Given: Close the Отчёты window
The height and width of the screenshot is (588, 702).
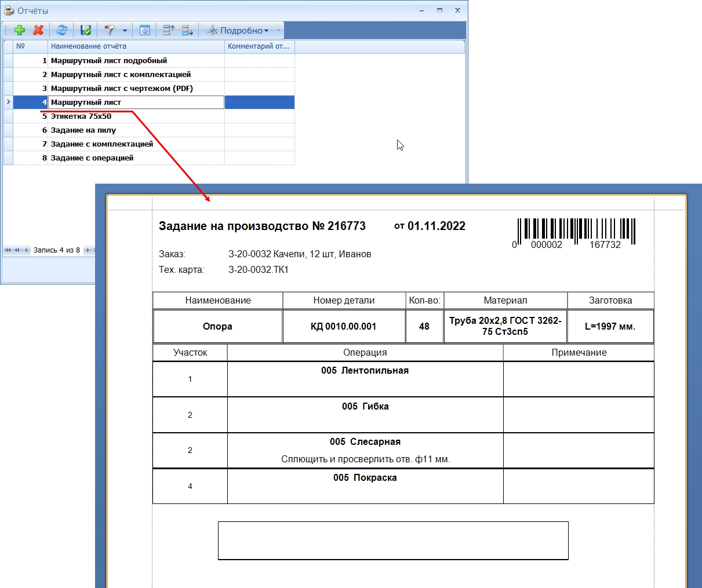Looking at the screenshot, I should click(457, 10).
